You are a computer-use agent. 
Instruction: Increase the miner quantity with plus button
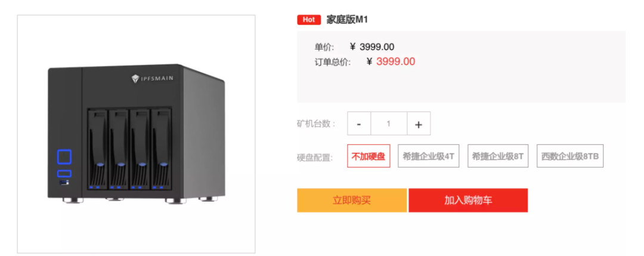419,124
